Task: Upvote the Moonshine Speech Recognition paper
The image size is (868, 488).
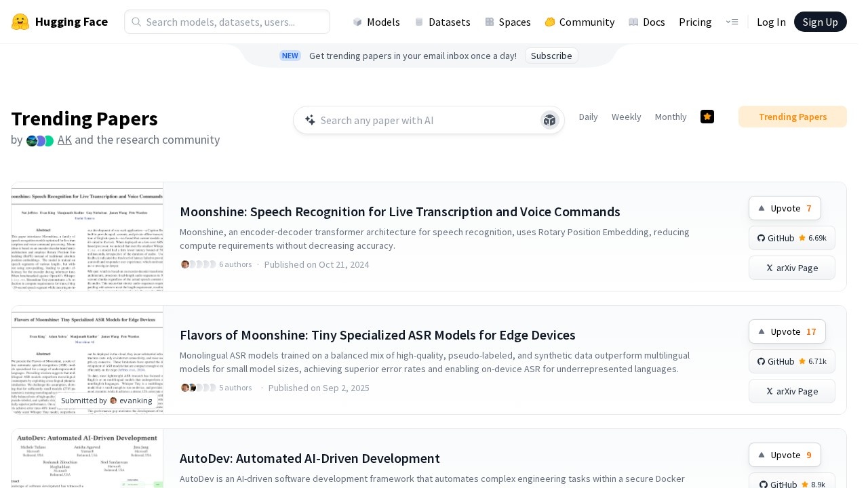Action: pos(784,208)
